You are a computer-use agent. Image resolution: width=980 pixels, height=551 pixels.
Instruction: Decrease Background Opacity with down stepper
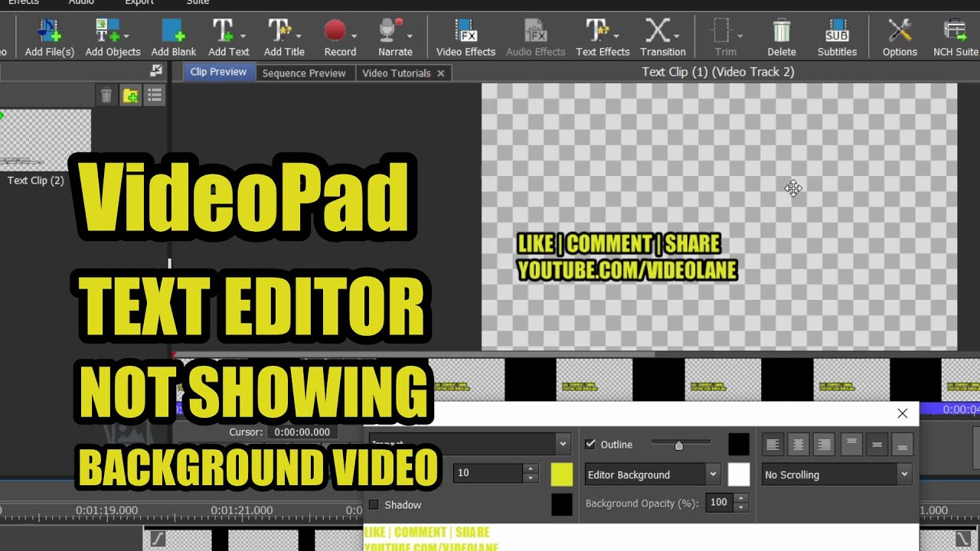click(x=740, y=507)
